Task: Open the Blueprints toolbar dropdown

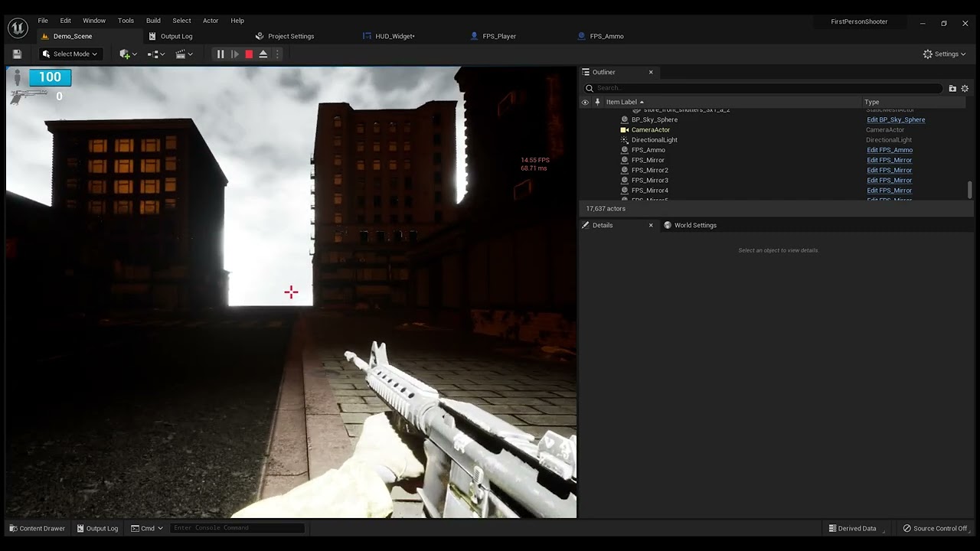Action: 156,54
